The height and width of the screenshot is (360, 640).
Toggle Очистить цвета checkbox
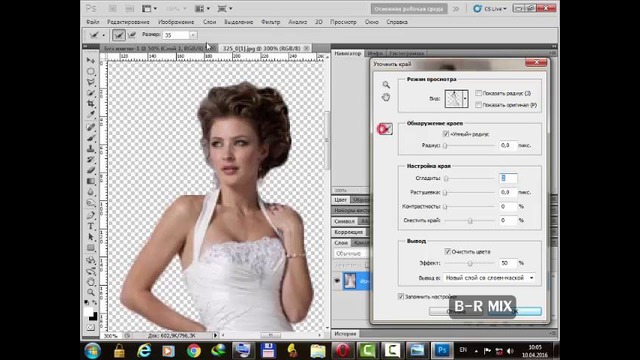pos(448,251)
